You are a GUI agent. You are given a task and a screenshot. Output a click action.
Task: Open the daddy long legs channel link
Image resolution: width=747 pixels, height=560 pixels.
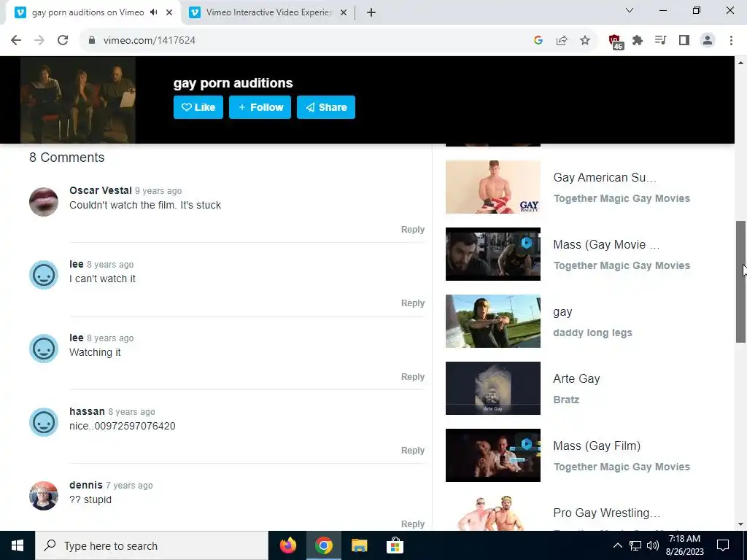tap(592, 332)
